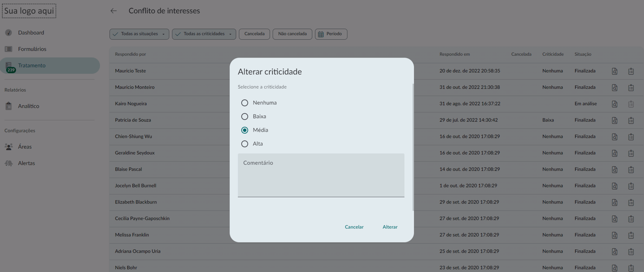Open clipboard icon for Blaise Pascal
The height and width of the screenshot is (272, 644).
click(x=631, y=170)
